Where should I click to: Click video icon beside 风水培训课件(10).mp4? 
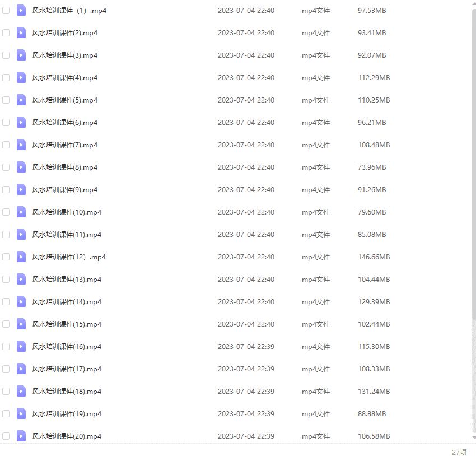21,212
